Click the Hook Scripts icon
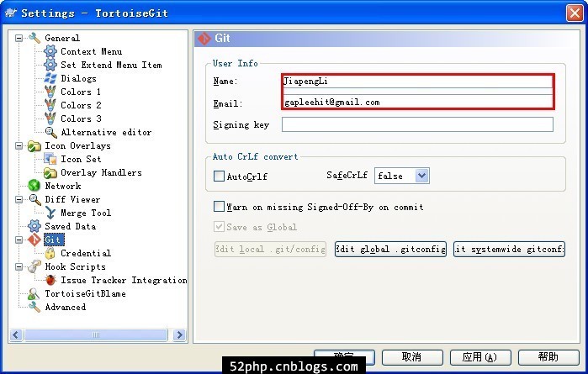Viewport: 588px width, 374px height. click(x=34, y=266)
